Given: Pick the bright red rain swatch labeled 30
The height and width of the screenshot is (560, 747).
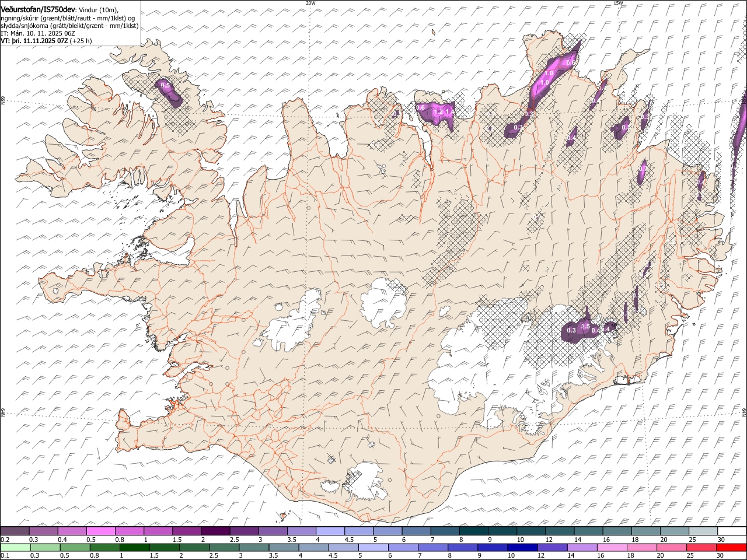Looking at the screenshot, I should click(x=731, y=548).
